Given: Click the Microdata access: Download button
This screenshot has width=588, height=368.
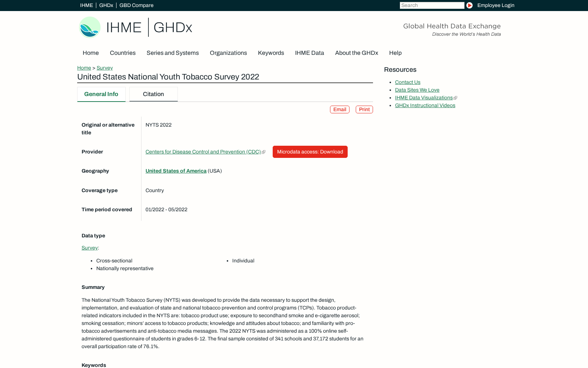Looking at the screenshot, I should coord(310,152).
